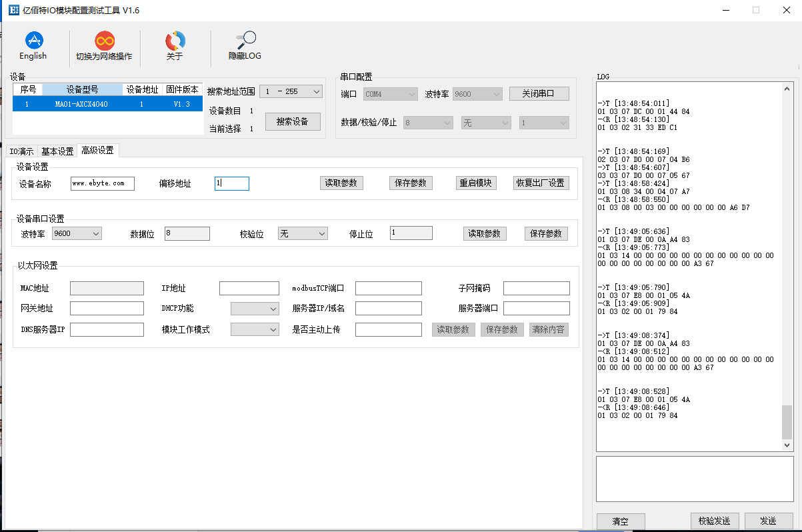
Task: Click the LOG panel vertical scrollbar thumb
Action: (787, 421)
